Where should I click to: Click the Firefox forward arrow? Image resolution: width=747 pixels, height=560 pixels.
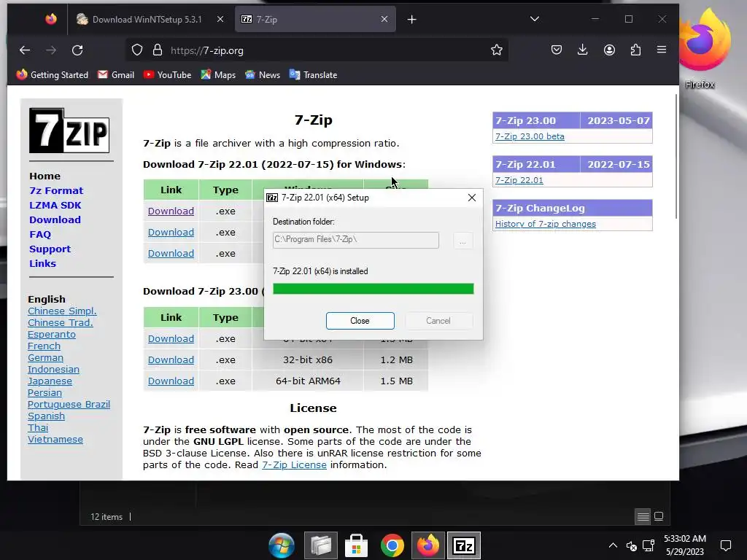[x=51, y=50]
